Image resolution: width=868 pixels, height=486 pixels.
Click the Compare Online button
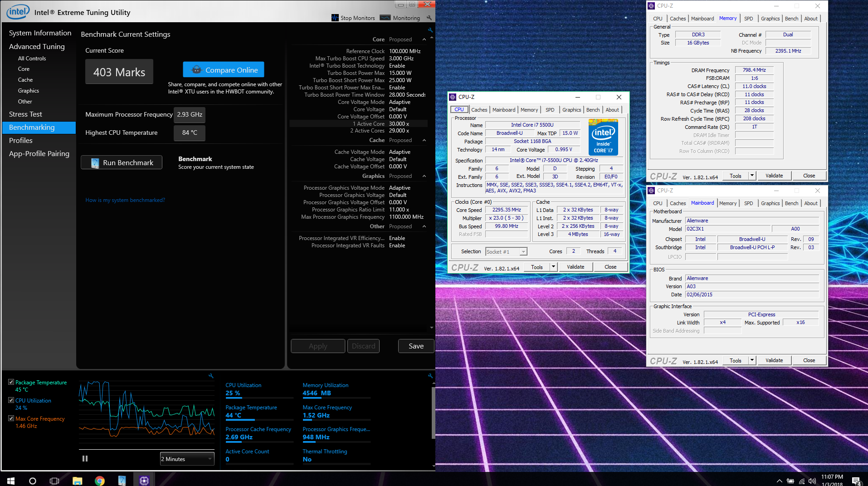coord(224,70)
